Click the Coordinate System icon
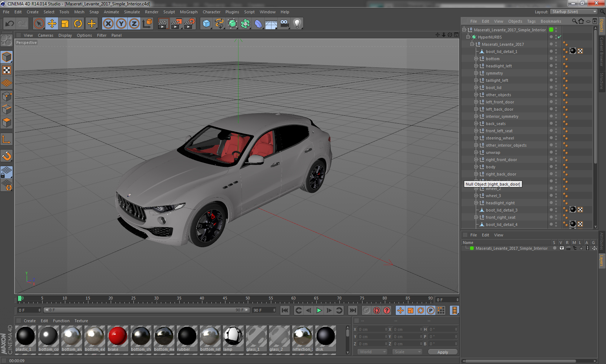The width and height of the screenshot is (606, 364). pos(147,24)
